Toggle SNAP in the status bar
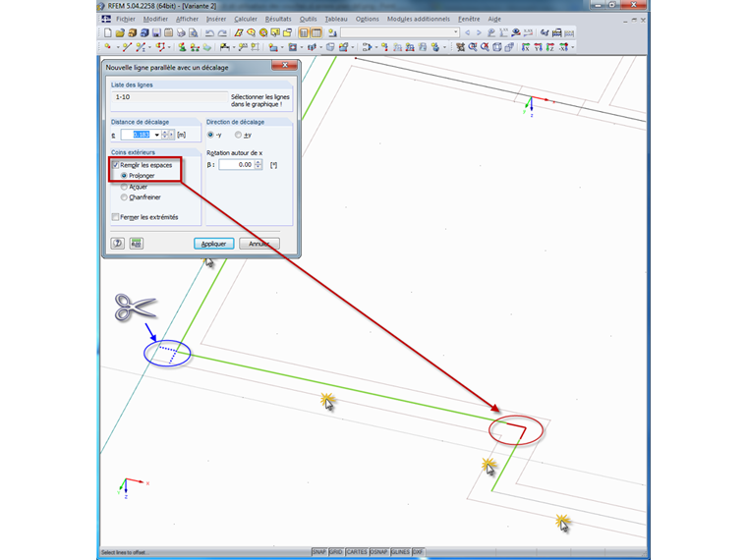Viewport: 747px width, 560px height. 318,551
